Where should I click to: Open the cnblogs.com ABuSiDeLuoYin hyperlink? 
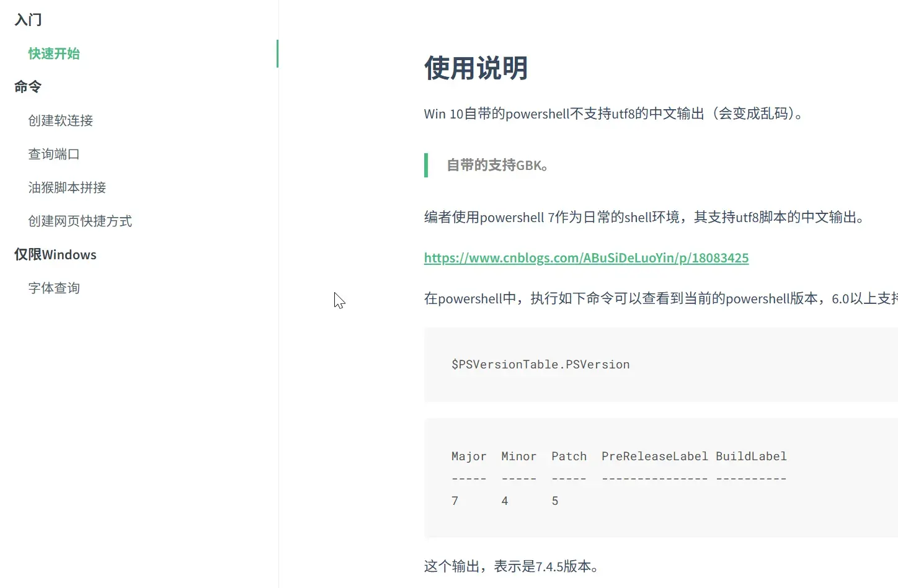pos(586,258)
